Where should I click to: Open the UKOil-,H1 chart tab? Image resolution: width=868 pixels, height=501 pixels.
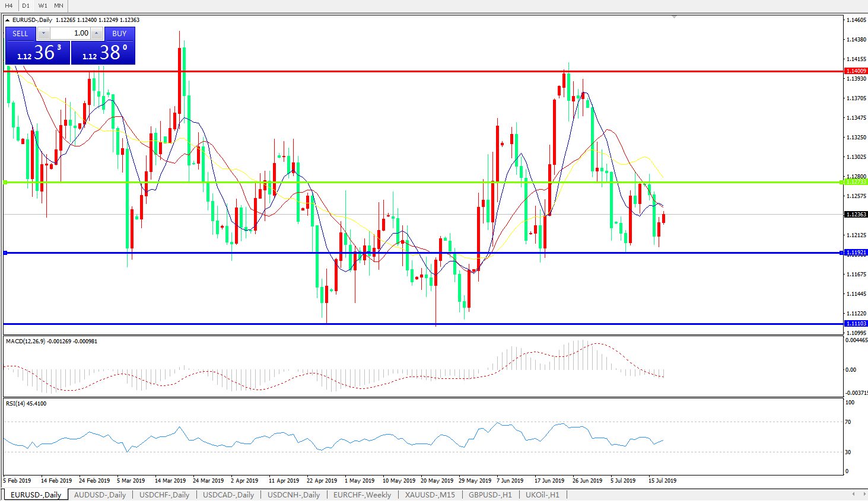click(542, 494)
